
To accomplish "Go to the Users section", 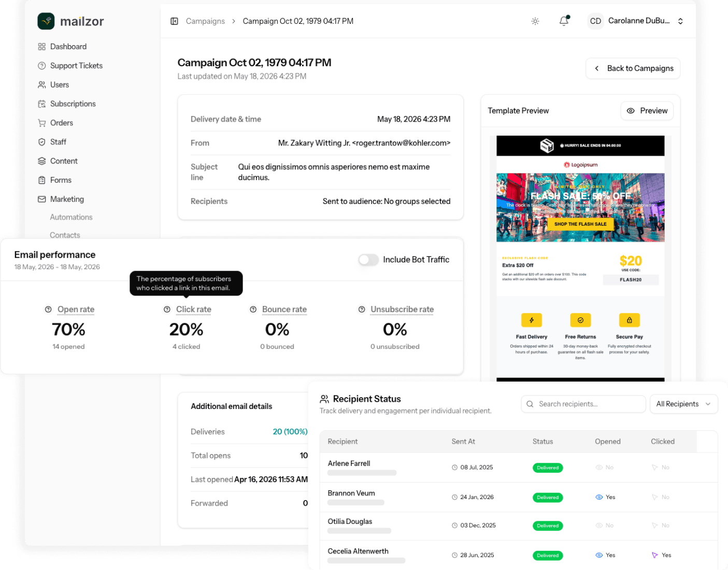I will point(60,85).
